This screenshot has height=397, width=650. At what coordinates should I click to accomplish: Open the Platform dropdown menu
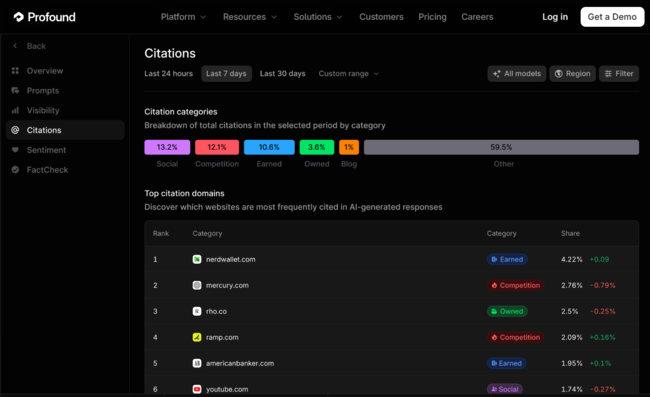tap(183, 17)
